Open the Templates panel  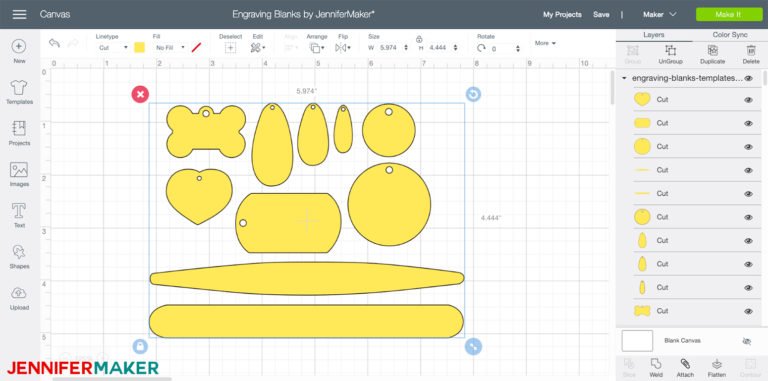coord(19,92)
